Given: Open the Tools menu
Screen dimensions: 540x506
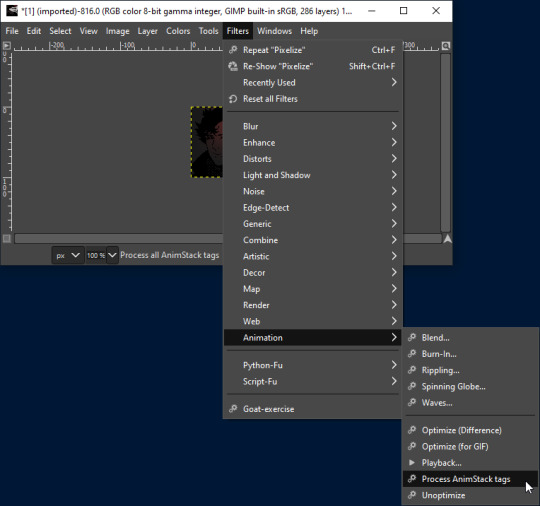Looking at the screenshot, I should (x=208, y=31).
